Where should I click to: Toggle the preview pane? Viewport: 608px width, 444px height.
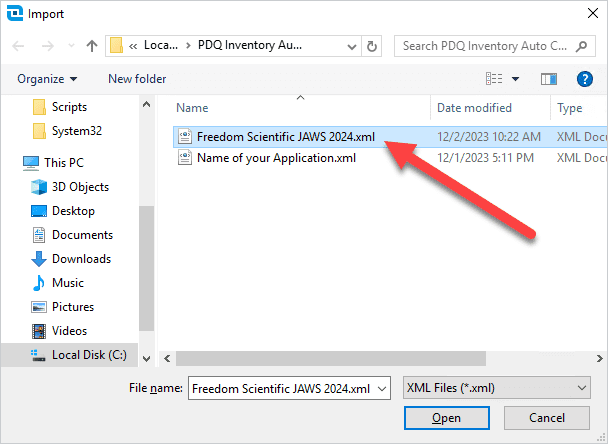(x=549, y=79)
